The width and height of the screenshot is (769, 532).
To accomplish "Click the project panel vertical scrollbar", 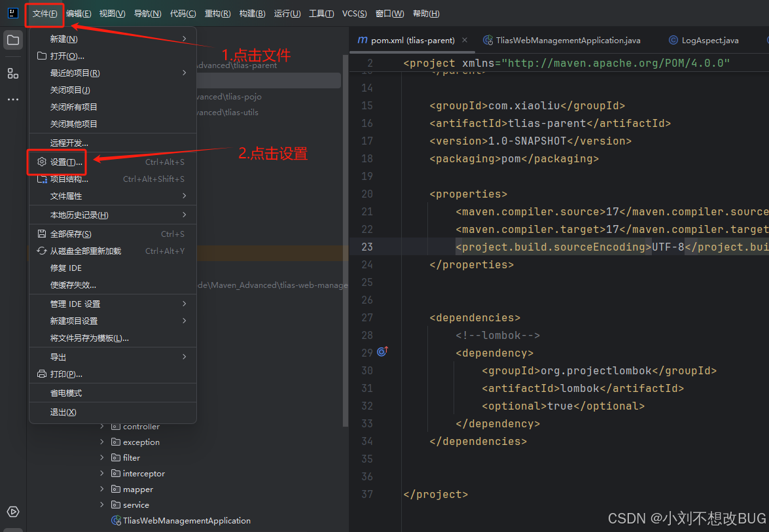I will tap(346, 240).
